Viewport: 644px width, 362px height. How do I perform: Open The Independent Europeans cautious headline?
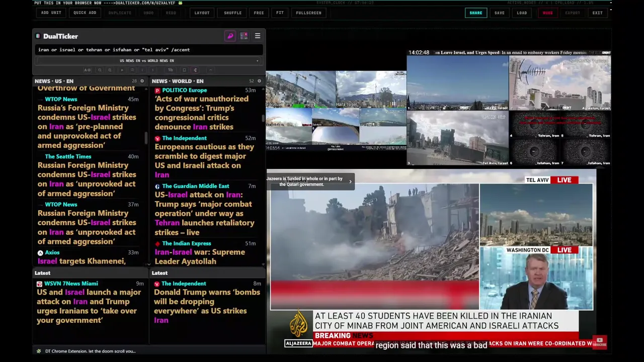[x=204, y=160]
